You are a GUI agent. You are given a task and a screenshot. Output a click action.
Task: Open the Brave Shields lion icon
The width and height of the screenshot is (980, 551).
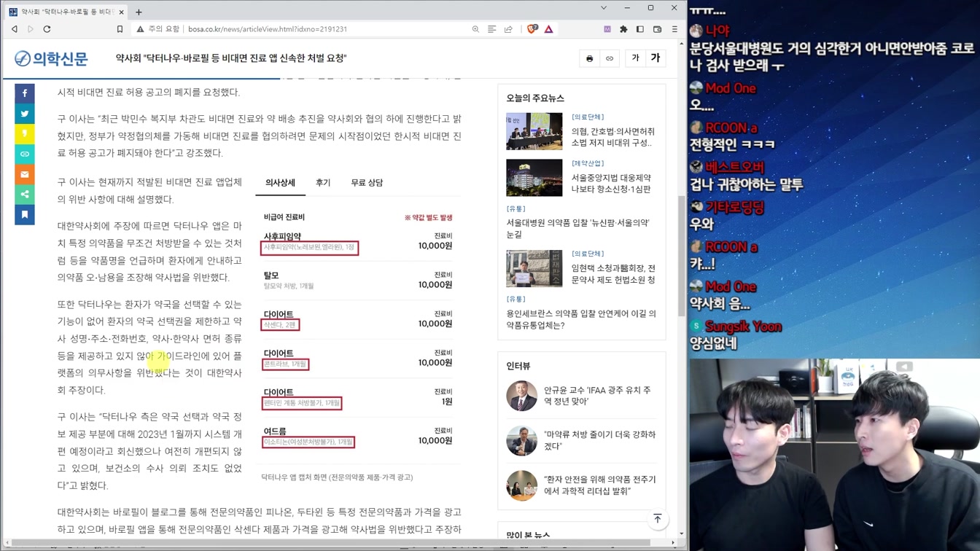click(532, 29)
